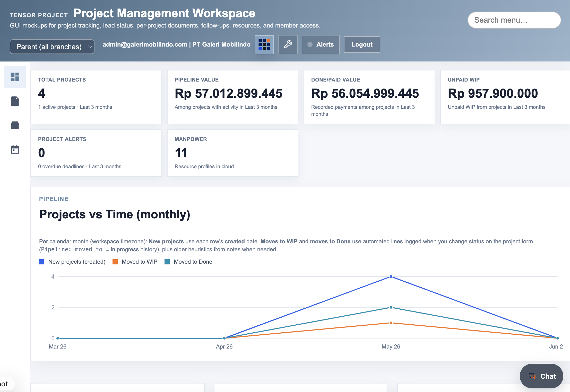This screenshot has width=570, height=392.
Task: Click the Logout button
Action: point(362,44)
